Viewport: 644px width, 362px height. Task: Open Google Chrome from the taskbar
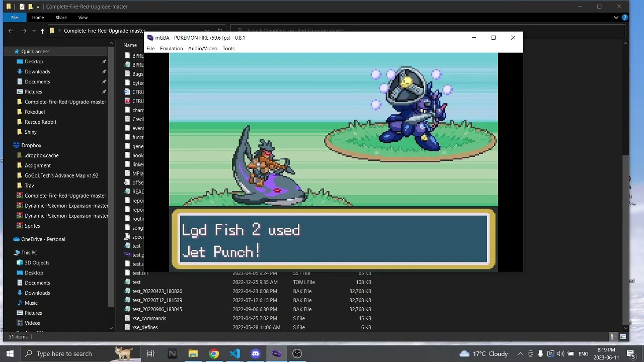(214, 353)
